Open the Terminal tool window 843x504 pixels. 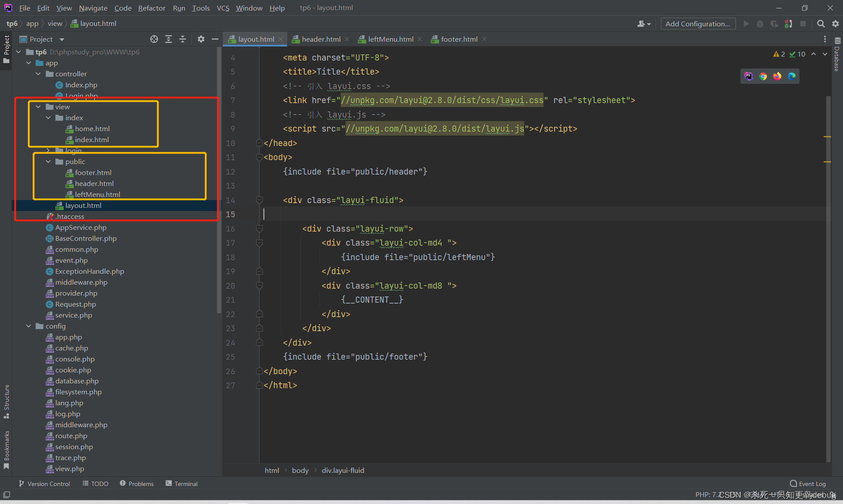(181, 483)
